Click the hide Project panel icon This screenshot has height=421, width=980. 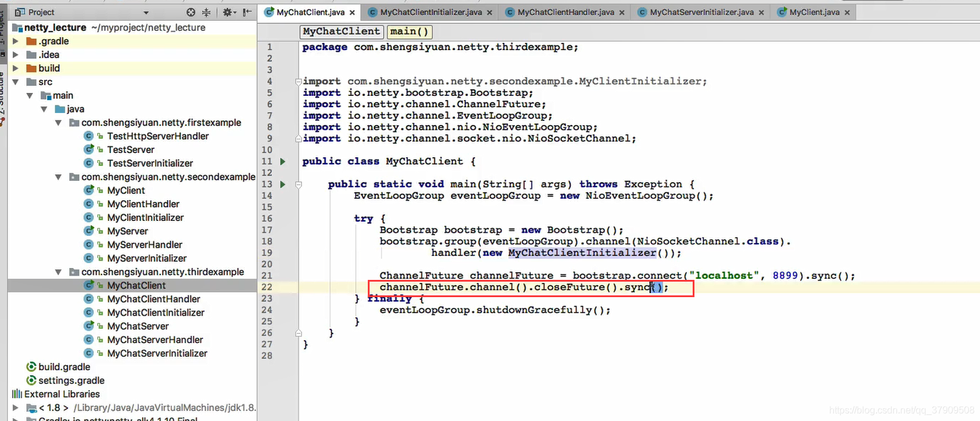click(247, 12)
